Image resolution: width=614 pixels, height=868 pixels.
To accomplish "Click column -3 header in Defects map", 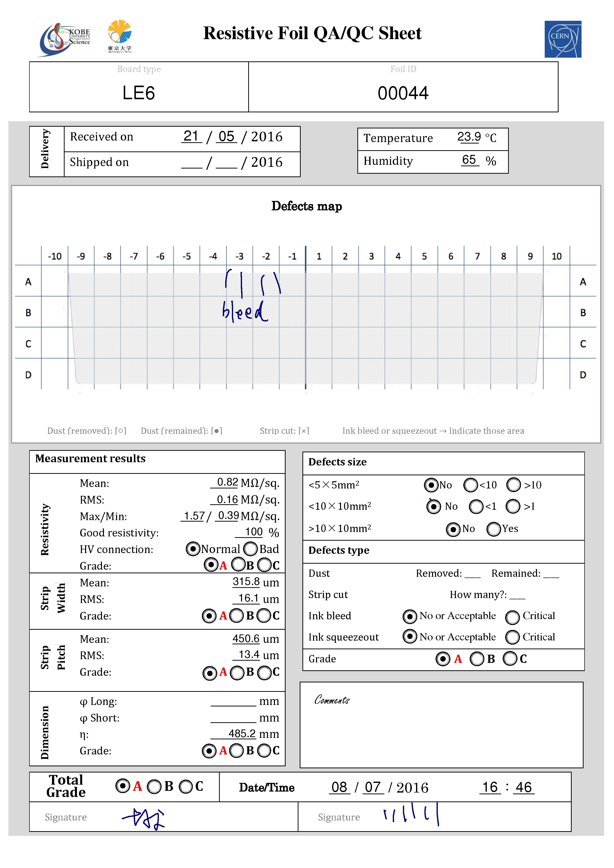I will 239,256.
